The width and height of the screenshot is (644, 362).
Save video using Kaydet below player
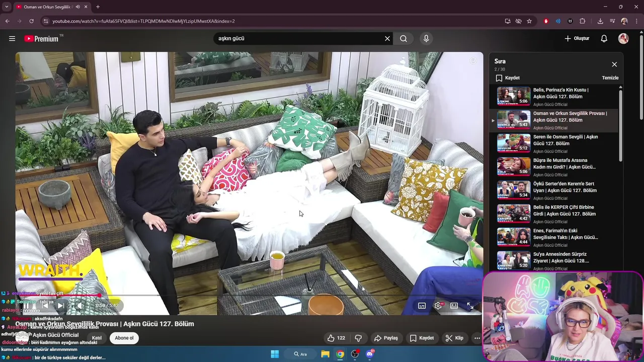coord(422,338)
